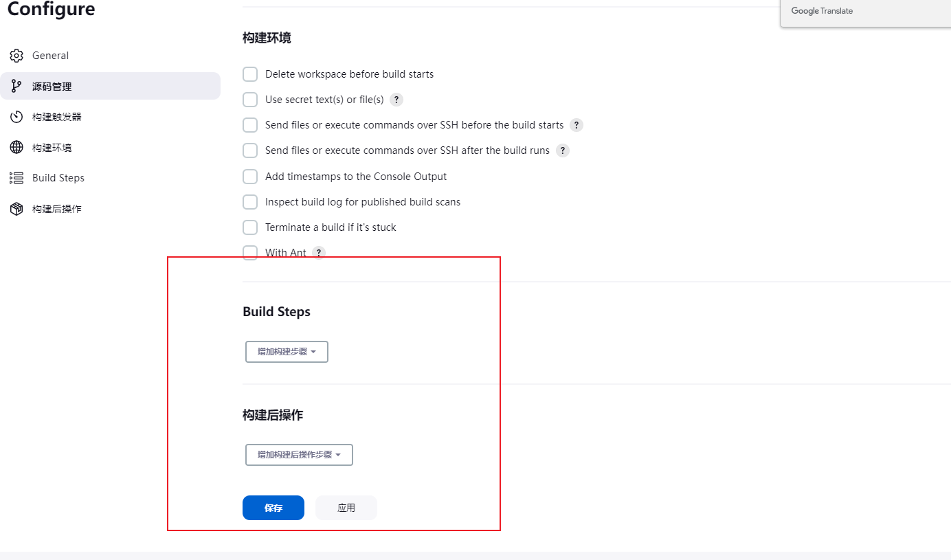Screen dimensions: 951x560
Task: Enable Delete workspace before build starts
Action: 250,74
